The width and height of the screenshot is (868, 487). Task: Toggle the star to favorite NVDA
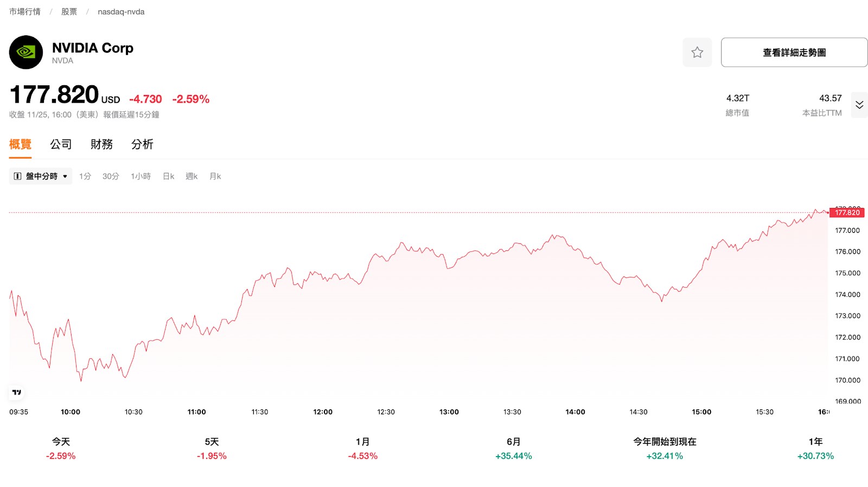point(697,52)
